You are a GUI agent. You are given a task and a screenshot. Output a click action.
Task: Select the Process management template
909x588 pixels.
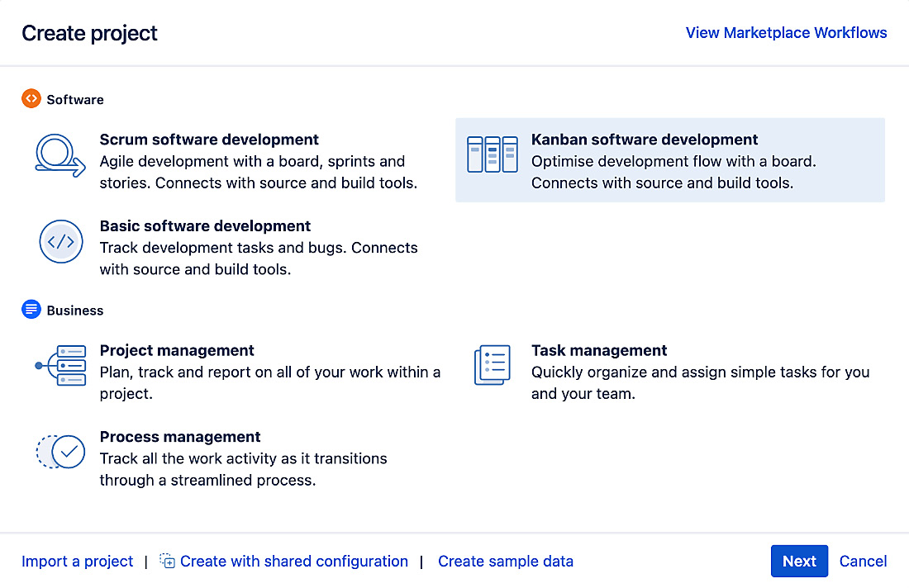[x=180, y=437]
